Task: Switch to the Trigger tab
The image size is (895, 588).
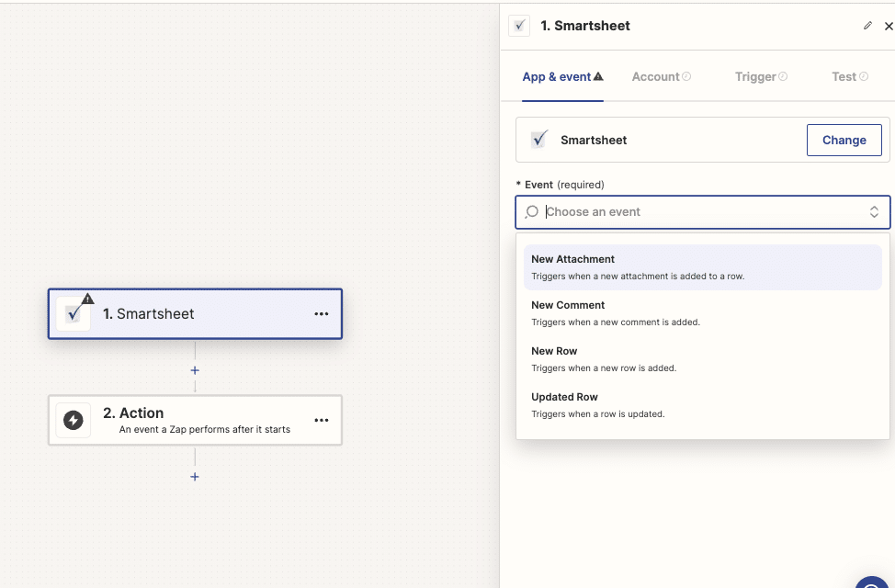Action: [x=761, y=76]
